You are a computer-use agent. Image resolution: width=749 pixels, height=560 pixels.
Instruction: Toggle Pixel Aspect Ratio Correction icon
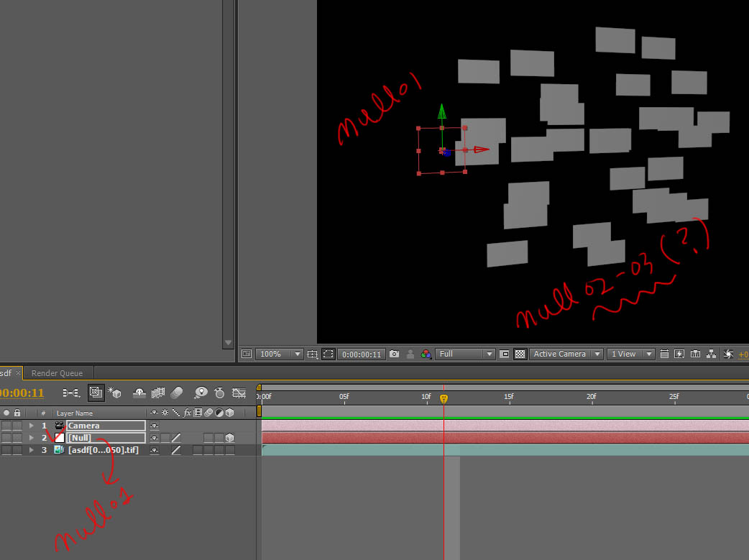click(x=664, y=354)
